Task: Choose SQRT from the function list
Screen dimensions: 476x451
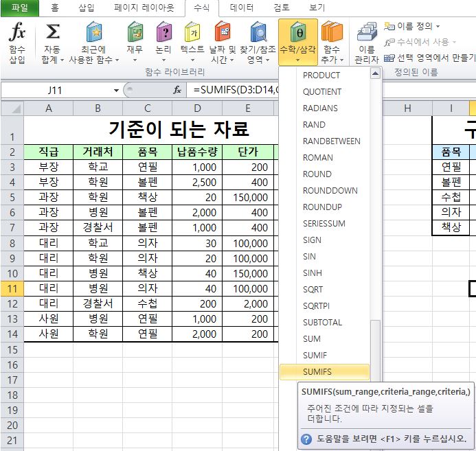Action: click(324, 290)
